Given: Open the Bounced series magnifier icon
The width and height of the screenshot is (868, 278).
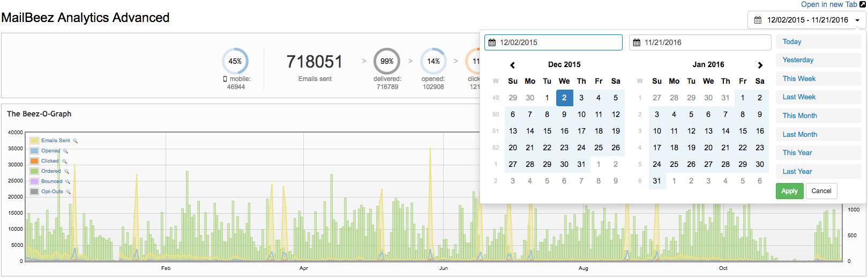Looking at the screenshot, I should click(x=68, y=181).
